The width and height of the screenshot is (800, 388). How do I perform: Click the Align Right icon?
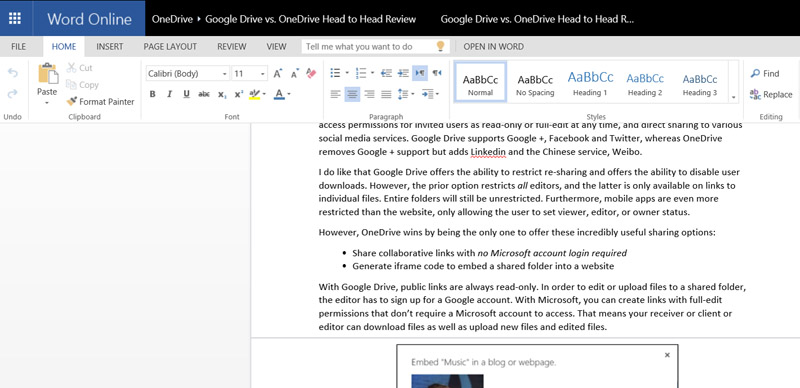pyautogui.click(x=369, y=94)
